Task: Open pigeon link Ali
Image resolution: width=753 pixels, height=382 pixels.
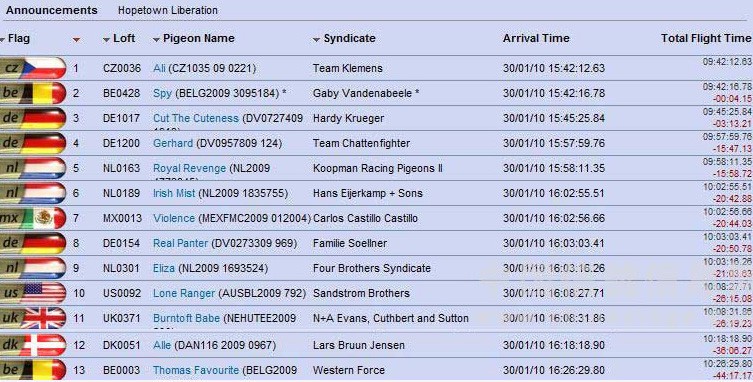Action: [159, 68]
